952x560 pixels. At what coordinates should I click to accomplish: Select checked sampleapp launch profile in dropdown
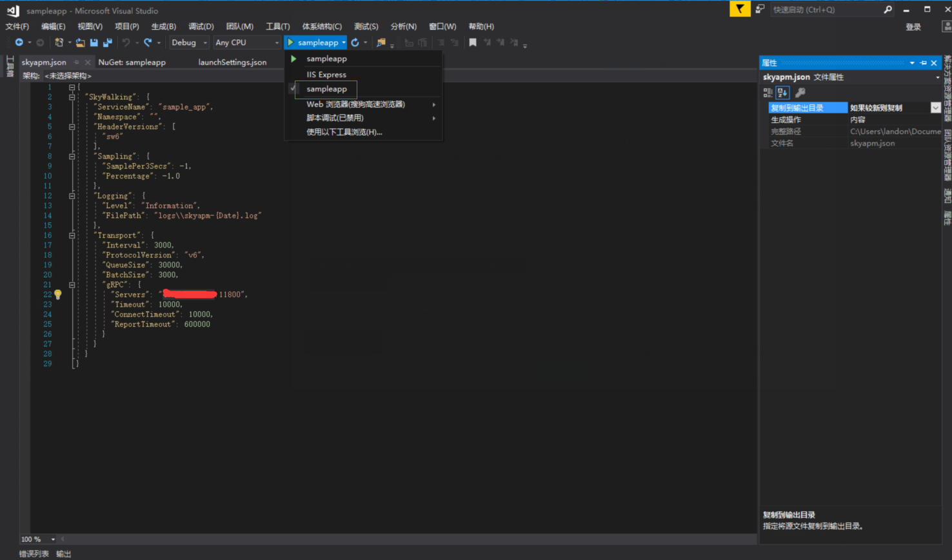(326, 89)
